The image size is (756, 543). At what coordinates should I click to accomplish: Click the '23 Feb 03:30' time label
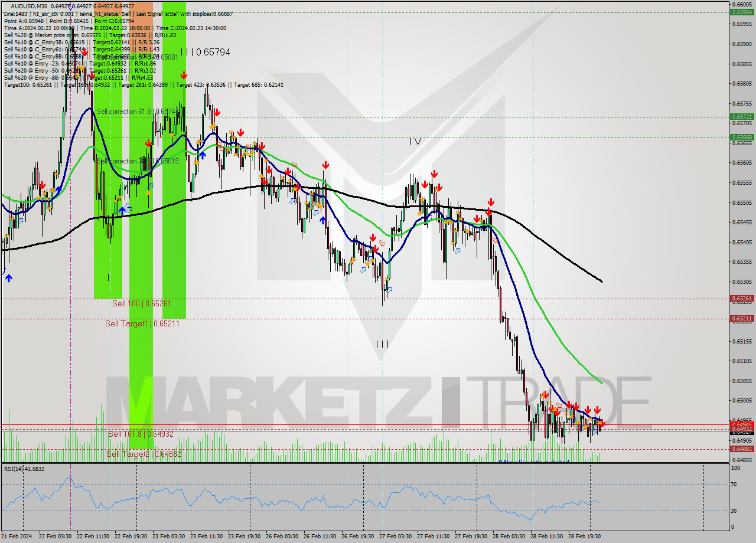[x=169, y=537]
